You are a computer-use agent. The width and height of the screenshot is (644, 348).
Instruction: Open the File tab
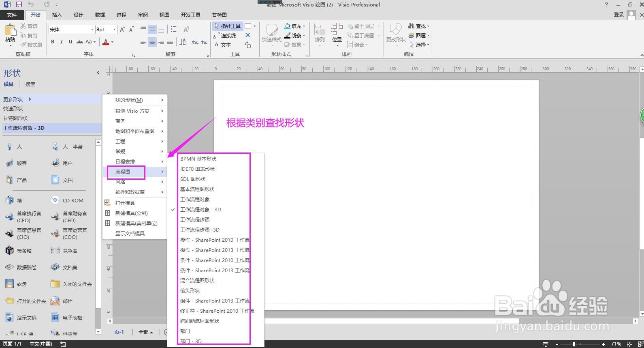point(12,15)
